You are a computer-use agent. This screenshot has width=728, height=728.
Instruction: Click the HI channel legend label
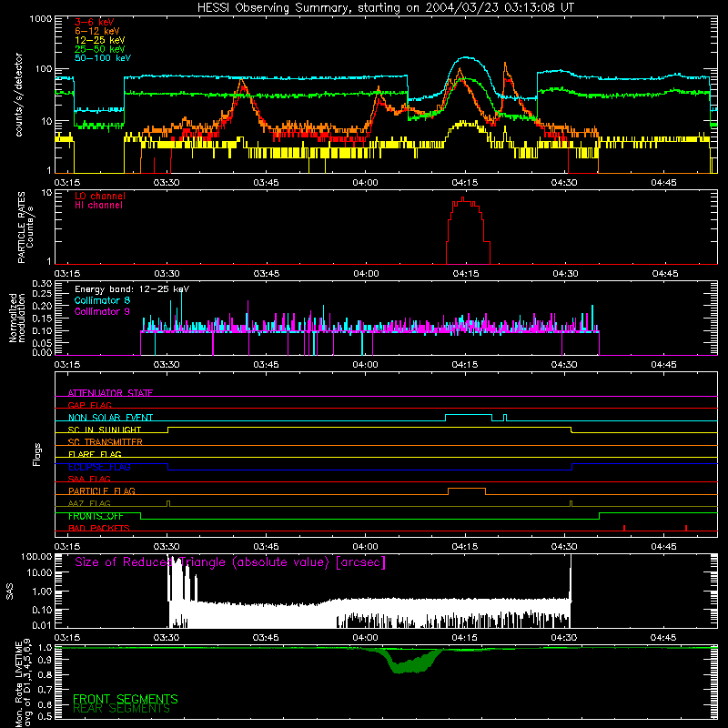point(98,206)
